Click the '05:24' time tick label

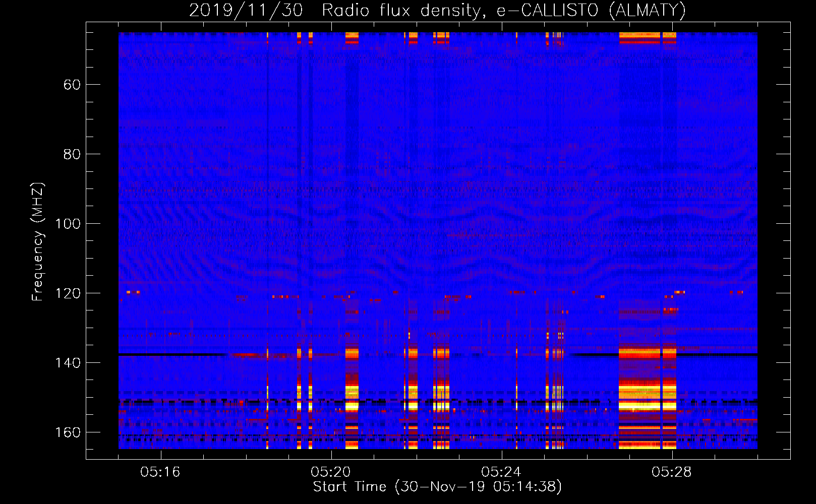coord(501,472)
